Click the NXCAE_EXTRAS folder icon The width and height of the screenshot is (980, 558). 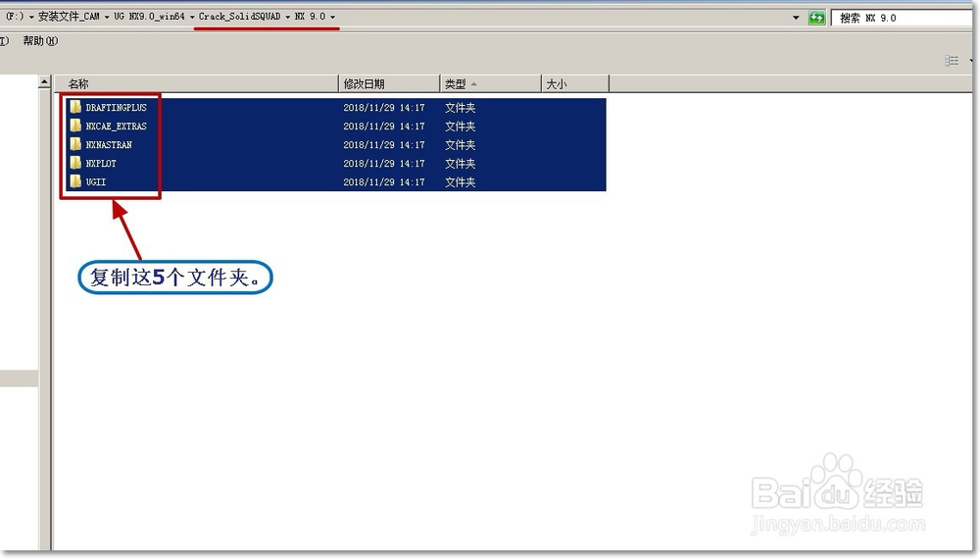(x=75, y=126)
